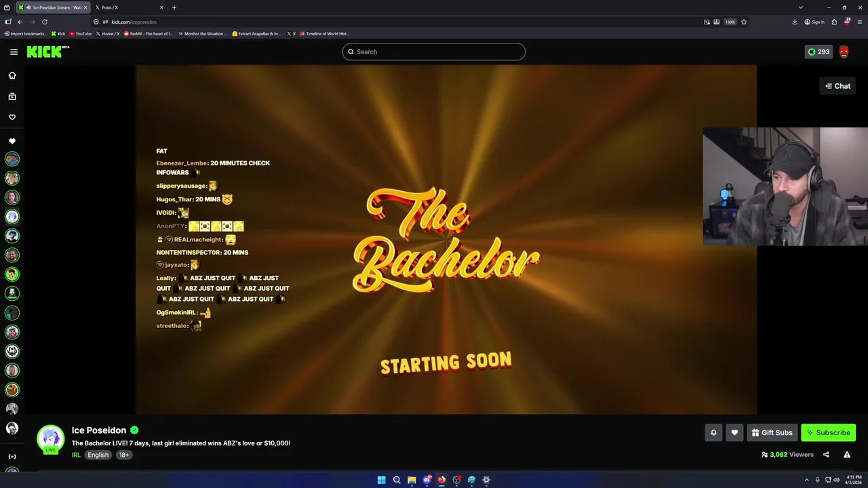This screenshot has height=488, width=868.
Task: Open a new browser tab
Action: [x=174, y=7]
